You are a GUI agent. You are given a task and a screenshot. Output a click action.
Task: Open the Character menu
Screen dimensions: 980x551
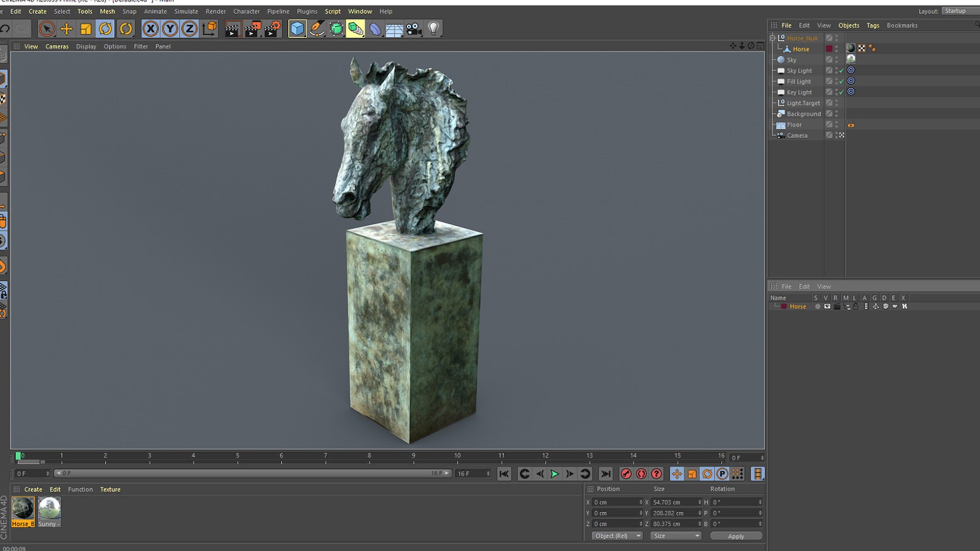click(247, 11)
